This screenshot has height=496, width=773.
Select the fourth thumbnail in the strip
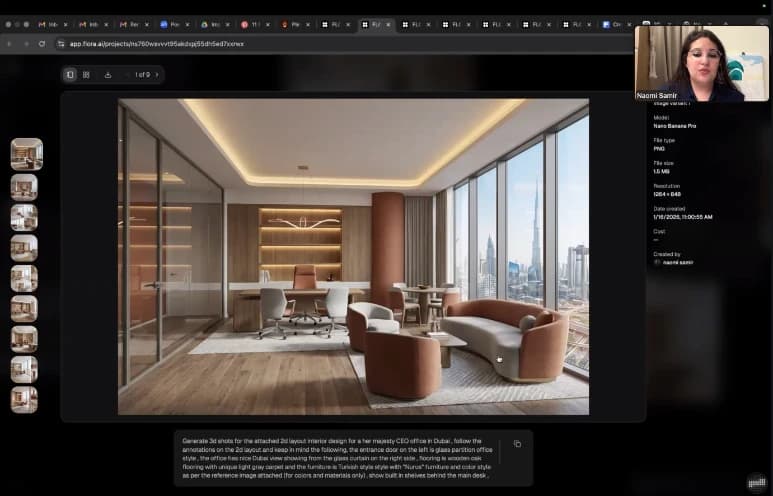point(24,248)
